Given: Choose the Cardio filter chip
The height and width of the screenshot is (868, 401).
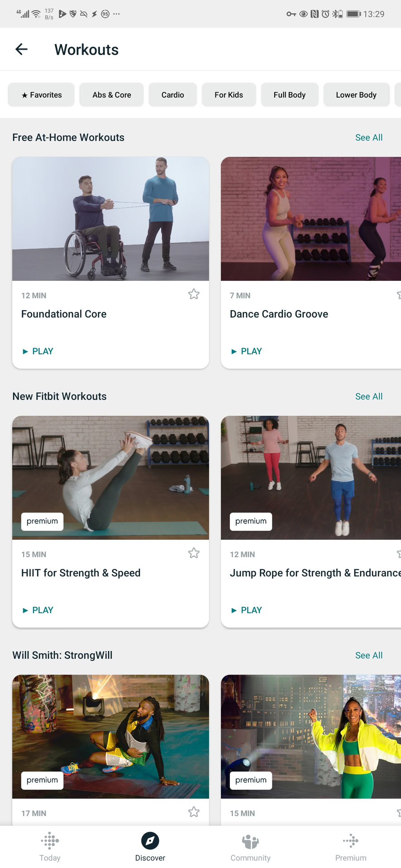Looking at the screenshot, I should 173,95.
